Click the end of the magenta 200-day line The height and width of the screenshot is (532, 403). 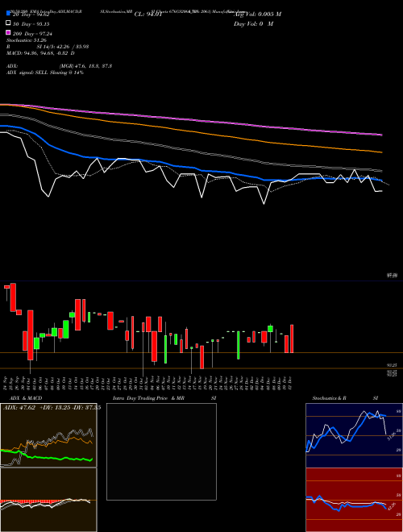click(381, 135)
